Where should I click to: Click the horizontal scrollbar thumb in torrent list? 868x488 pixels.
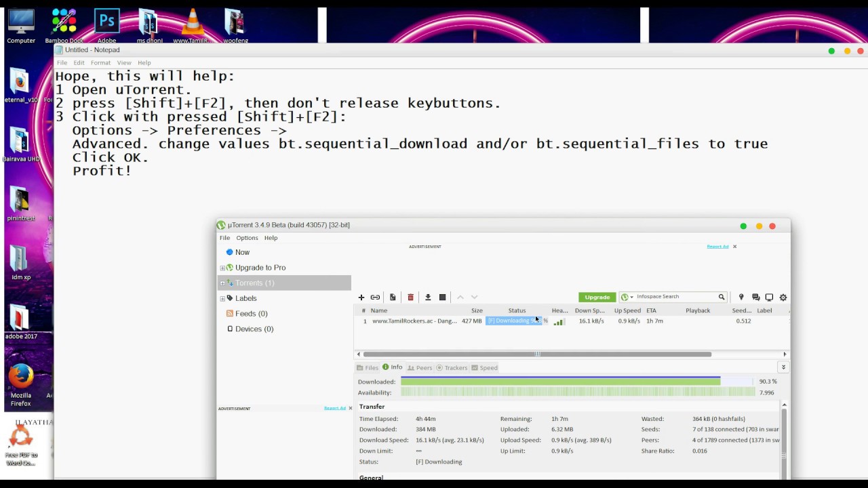point(537,354)
